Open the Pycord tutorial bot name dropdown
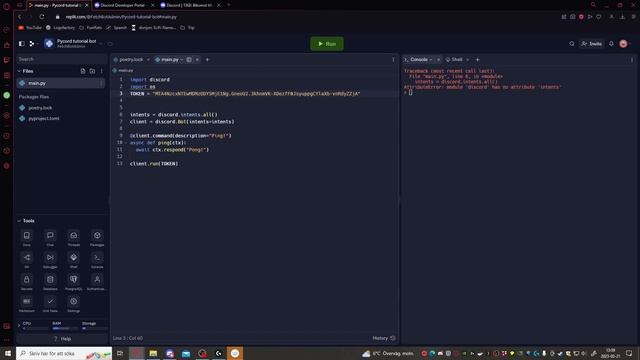The height and width of the screenshot is (360, 640). coord(101,43)
